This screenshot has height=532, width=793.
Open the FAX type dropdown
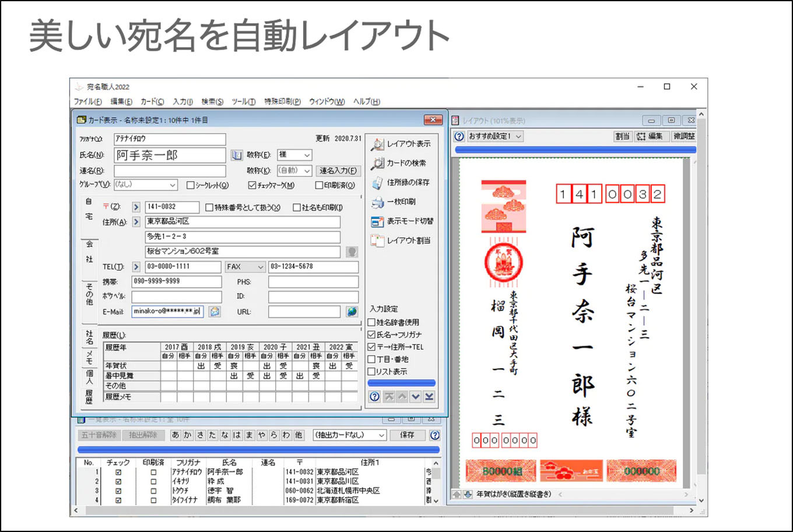pyautogui.click(x=245, y=267)
